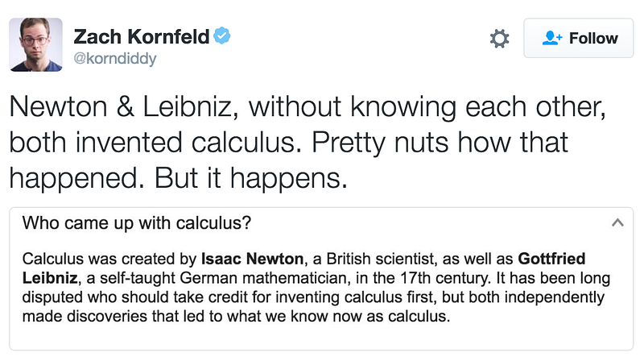Click the bold Leibniz word in answer
This screenshot has height=361, width=644.
click(x=50, y=278)
